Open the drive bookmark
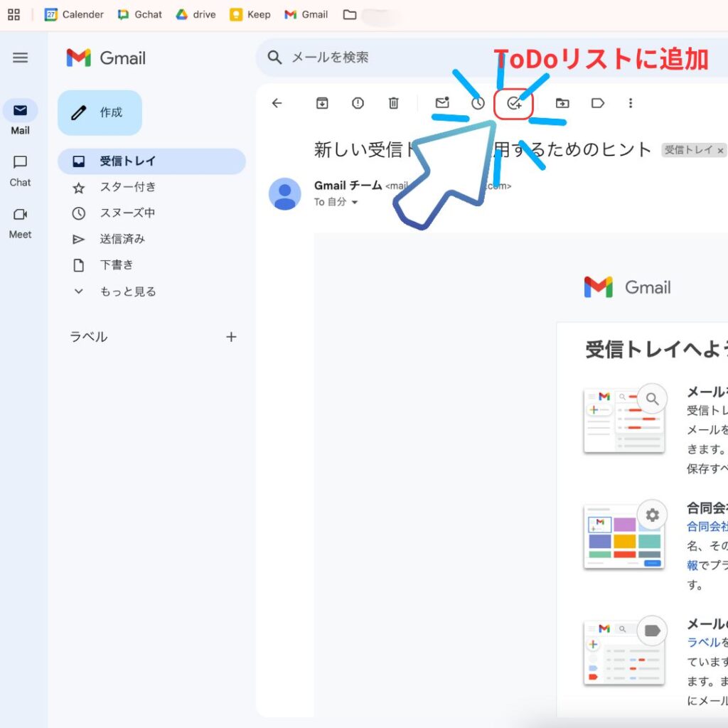This screenshot has height=728, width=728. point(196,15)
